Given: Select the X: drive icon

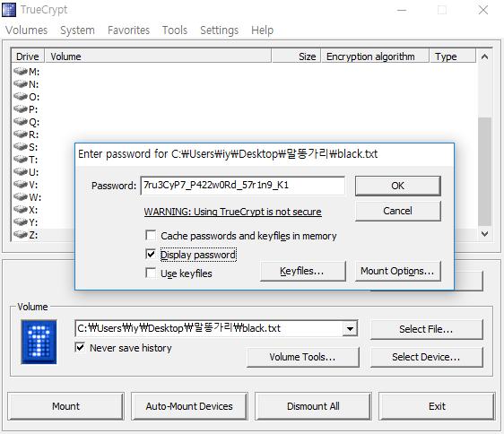Looking at the screenshot, I should [x=21, y=209].
